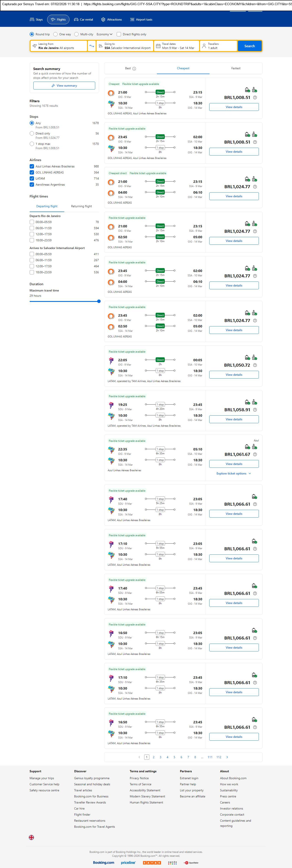Click the Car rental icon in the top navigation
Image resolution: width=292 pixels, height=868 pixels.
click(76, 19)
